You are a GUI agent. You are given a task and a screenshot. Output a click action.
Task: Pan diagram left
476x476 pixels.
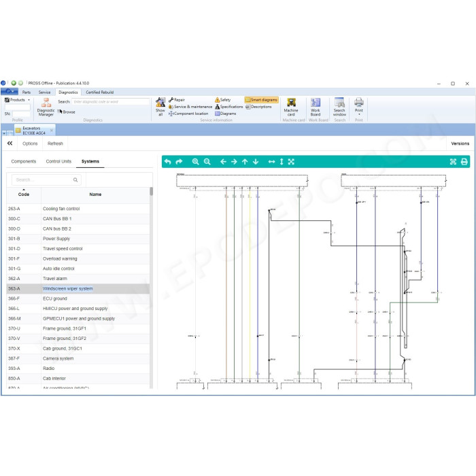(223, 162)
